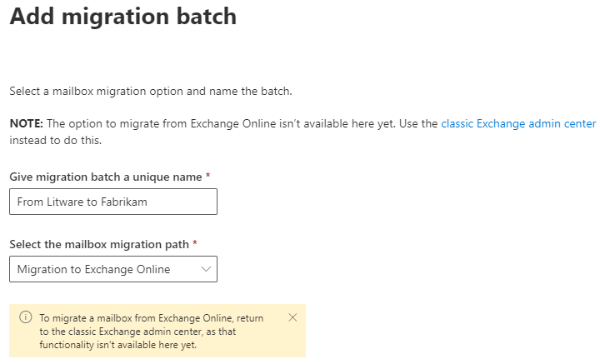Click the info icon in the yellow banner

(x=26, y=317)
